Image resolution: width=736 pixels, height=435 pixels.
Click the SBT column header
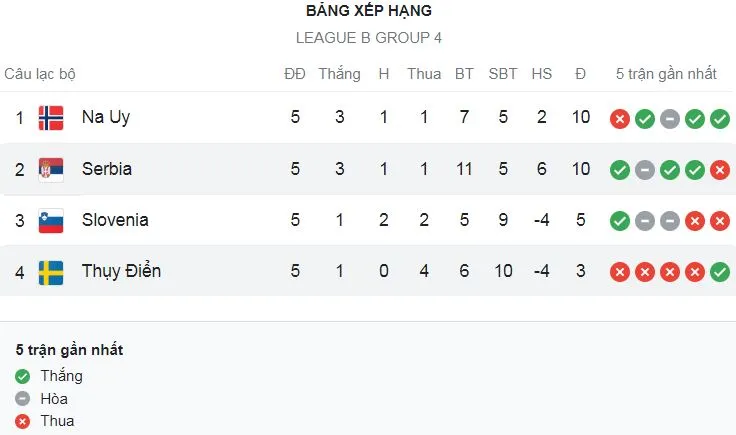(x=503, y=74)
